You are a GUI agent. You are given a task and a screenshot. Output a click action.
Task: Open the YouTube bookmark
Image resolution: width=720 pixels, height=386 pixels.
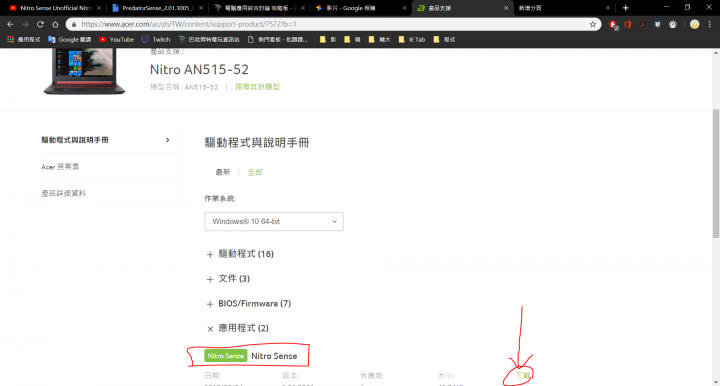117,39
